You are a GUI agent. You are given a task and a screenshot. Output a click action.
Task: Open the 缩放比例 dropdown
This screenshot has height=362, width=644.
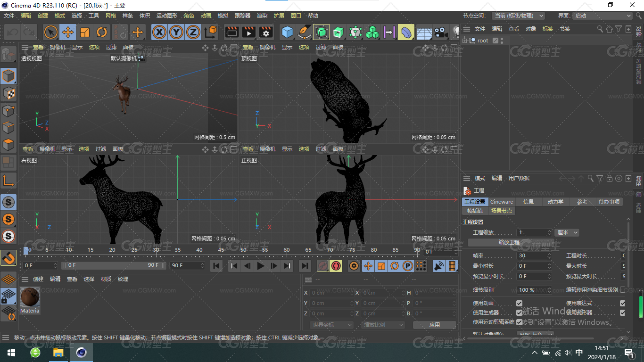tap(383, 325)
